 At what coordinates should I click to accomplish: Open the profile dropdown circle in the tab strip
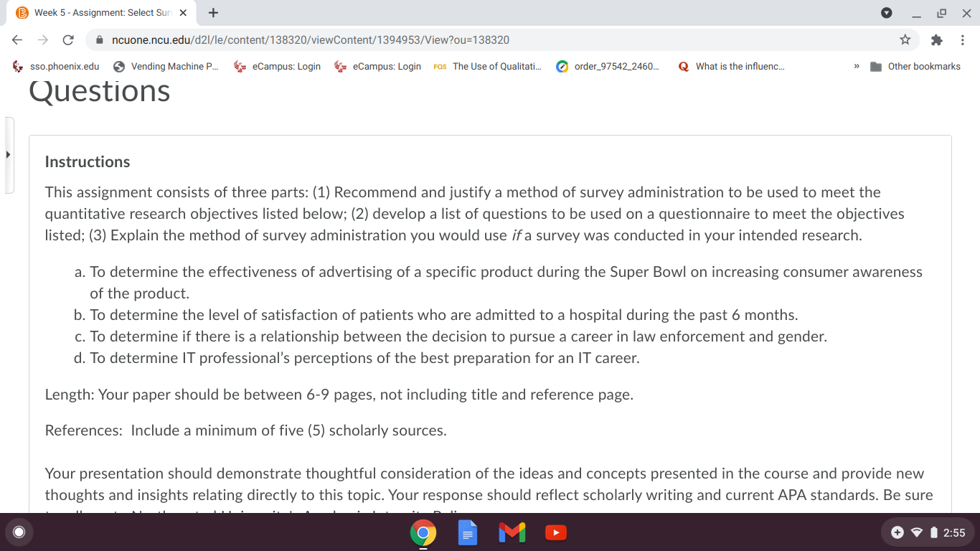coord(887,13)
